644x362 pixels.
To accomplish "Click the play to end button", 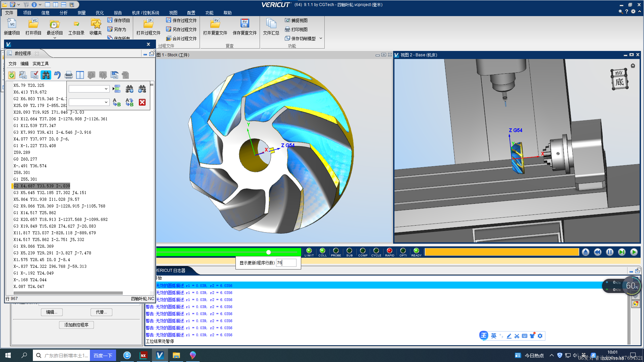I will click(634, 252).
